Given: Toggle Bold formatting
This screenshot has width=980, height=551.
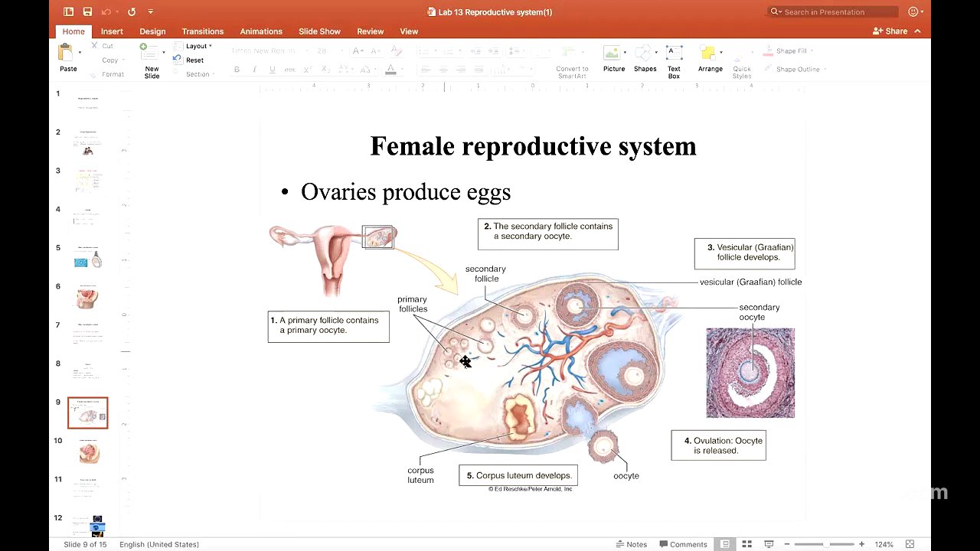Looking at the screenshot, I should [x=237, y=70].
